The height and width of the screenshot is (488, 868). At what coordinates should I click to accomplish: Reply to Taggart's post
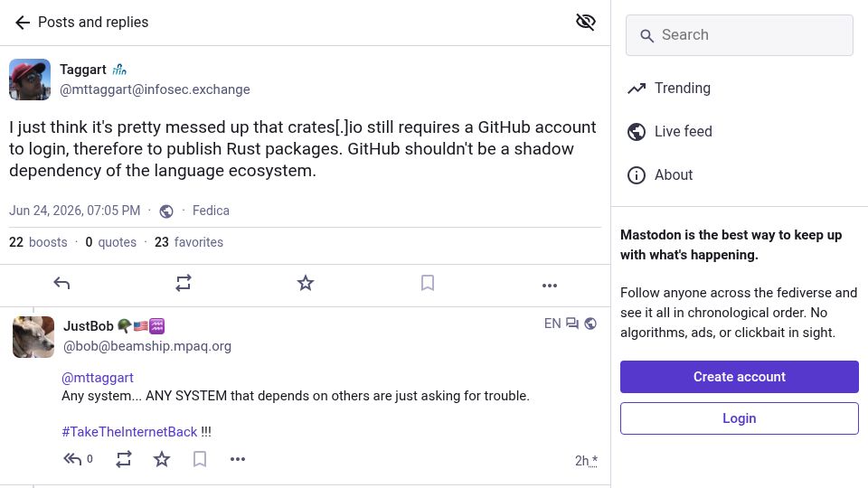click(x=61, y=284)
